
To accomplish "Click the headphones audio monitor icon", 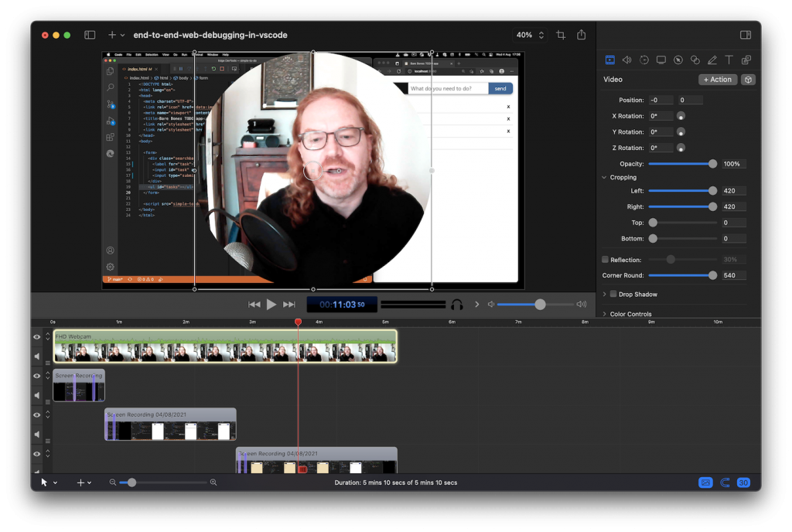I will point(457,305).
